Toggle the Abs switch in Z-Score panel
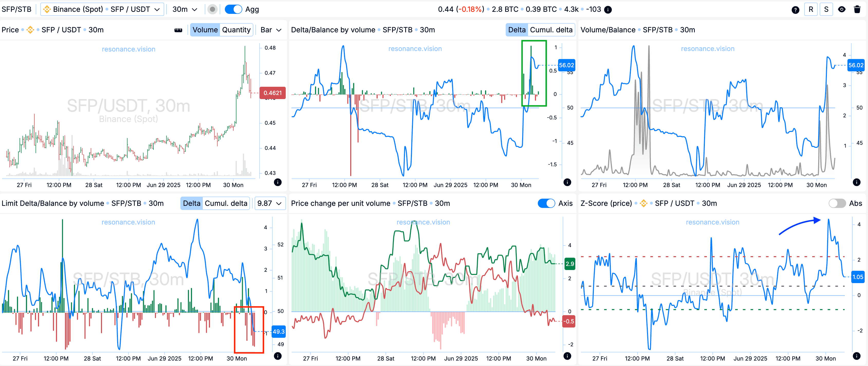 (837, 203)
